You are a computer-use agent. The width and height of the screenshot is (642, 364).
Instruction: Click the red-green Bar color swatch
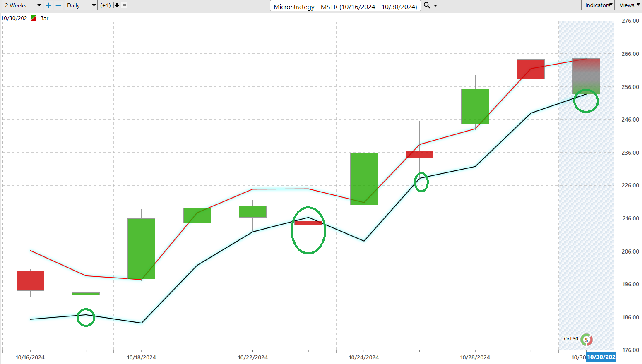coord(34,18)
